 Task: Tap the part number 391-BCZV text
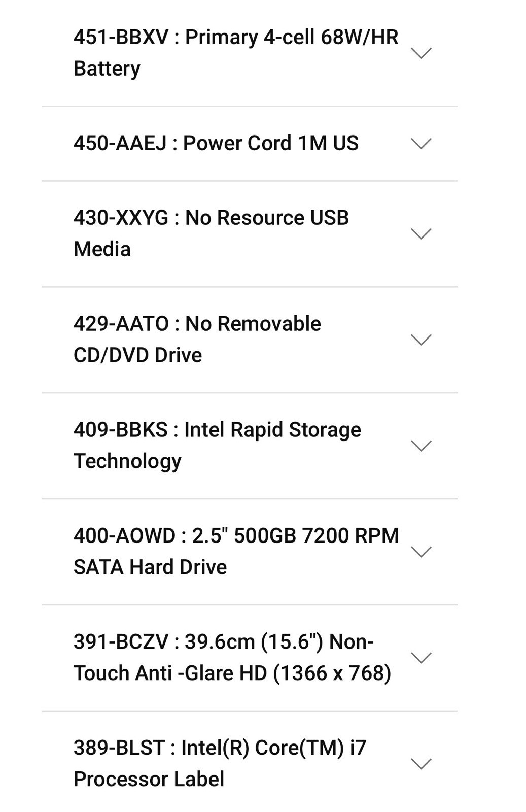coord(121,642)
